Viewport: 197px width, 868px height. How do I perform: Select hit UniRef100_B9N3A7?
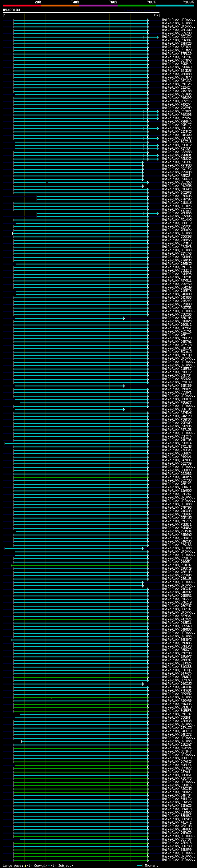tap(177, 40)
